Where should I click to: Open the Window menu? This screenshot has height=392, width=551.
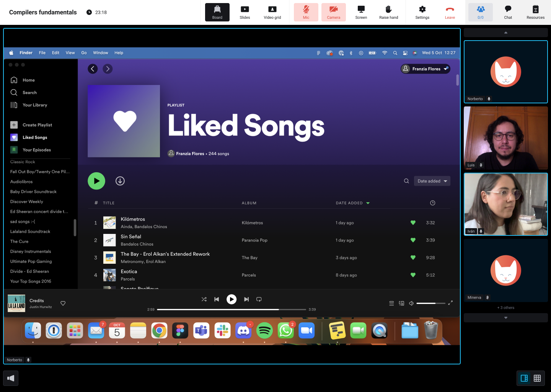tap(101, 53)
